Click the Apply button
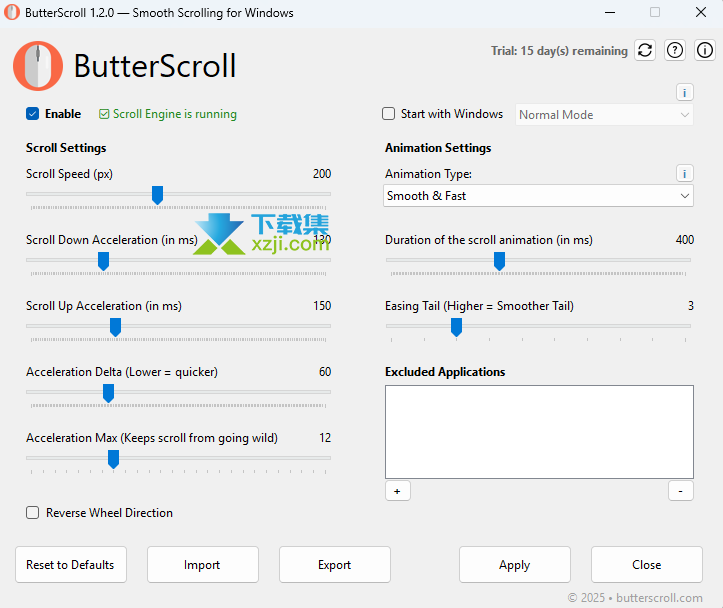This screenshot has height=608, width=723. 515,565
